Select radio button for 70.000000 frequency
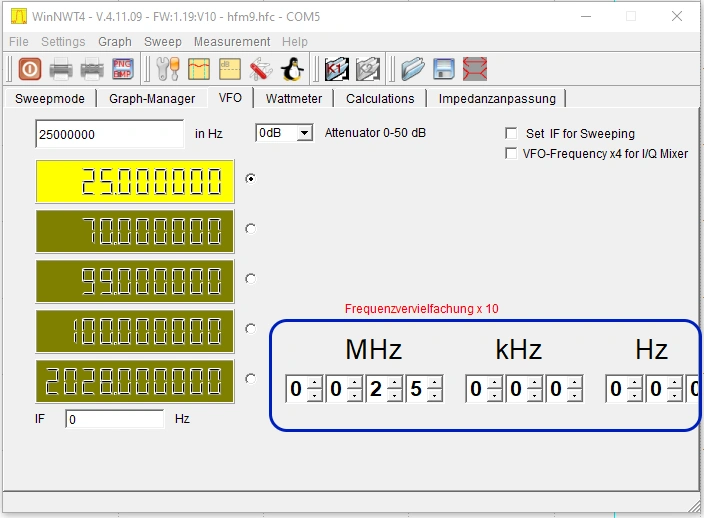Screen dimensions: 705x519 [x=250, y=228]
